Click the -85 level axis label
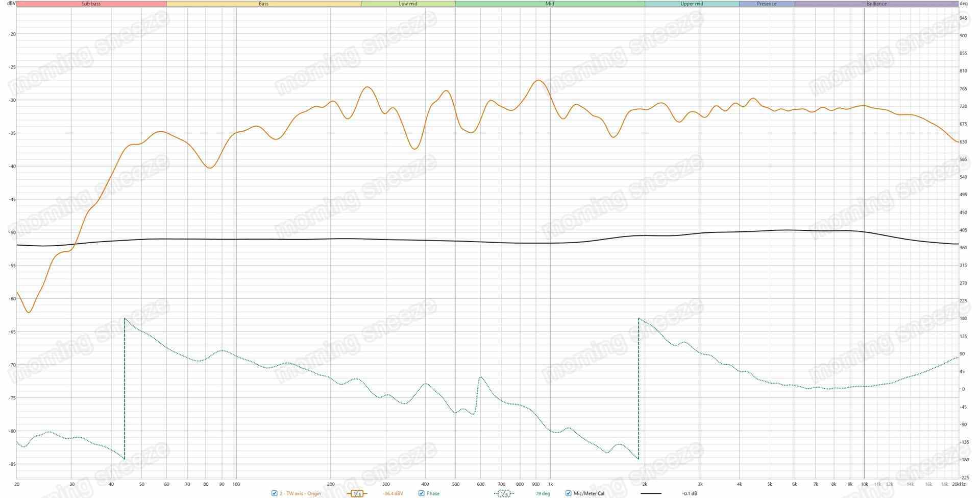Screen dimensions: 980x498 click(x=12, y=464)
